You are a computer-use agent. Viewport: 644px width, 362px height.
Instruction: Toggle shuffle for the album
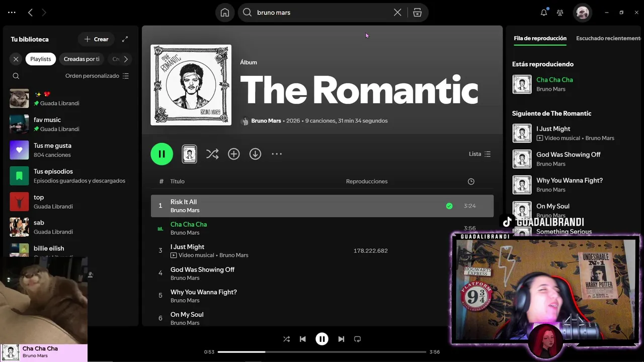pyautogui.click(x=212, y=154)
